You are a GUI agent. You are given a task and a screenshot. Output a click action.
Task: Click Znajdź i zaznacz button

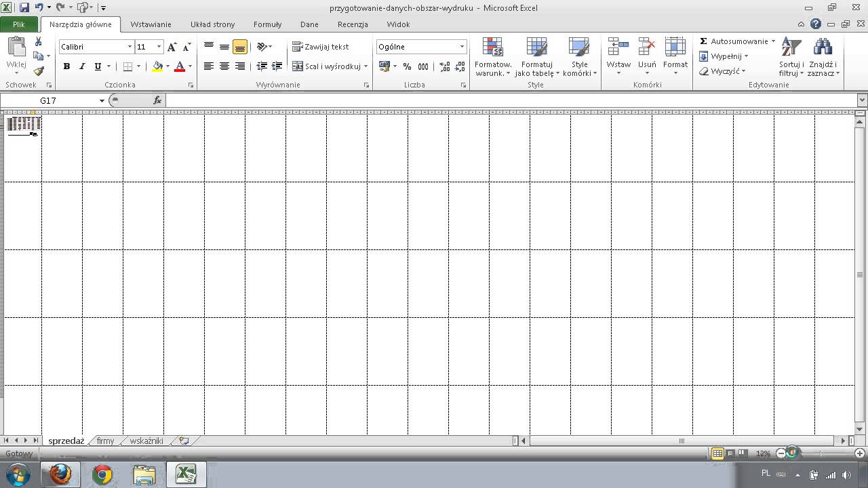point(823,57)
